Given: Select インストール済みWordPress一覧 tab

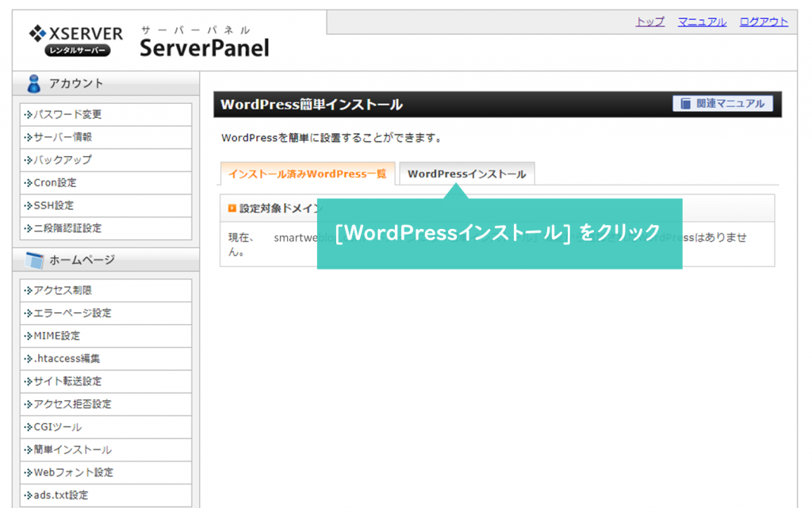Looking at the screenshot, I should [x=308, y=174].
